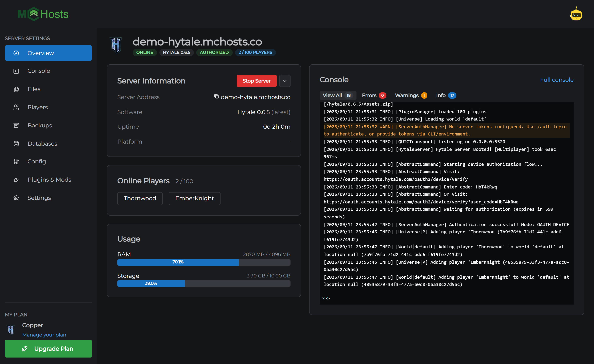Viewport: 594px width, 364px height.
Task: Click the 3.90 GB / 10.00 GB storage text
Action: point(268,276)
